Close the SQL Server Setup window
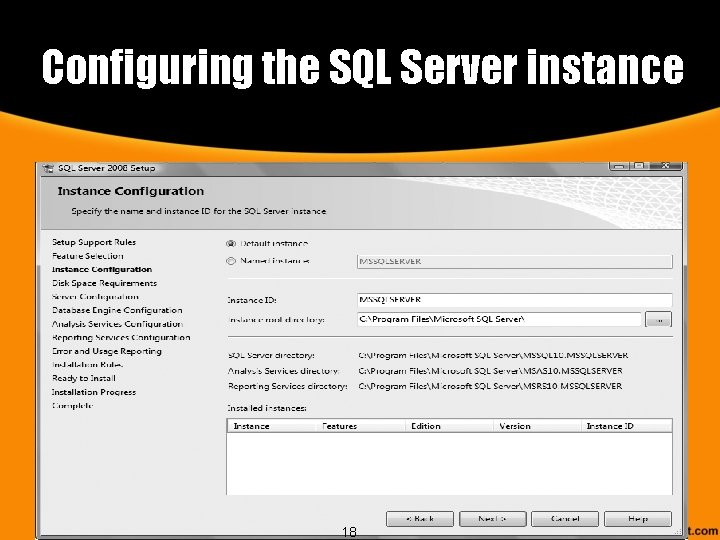The image size is (720, 540). 665,166
